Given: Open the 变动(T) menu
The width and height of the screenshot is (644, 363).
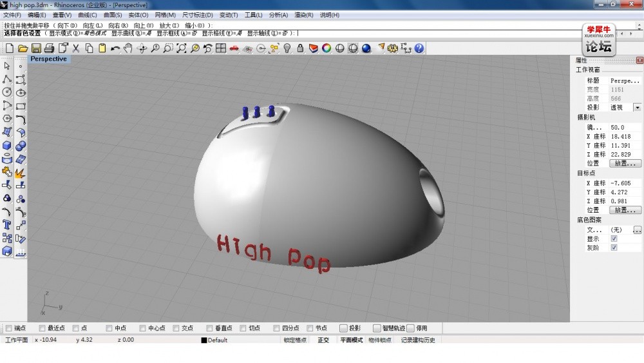Looking at the screenshot, I should coord(229,15).
